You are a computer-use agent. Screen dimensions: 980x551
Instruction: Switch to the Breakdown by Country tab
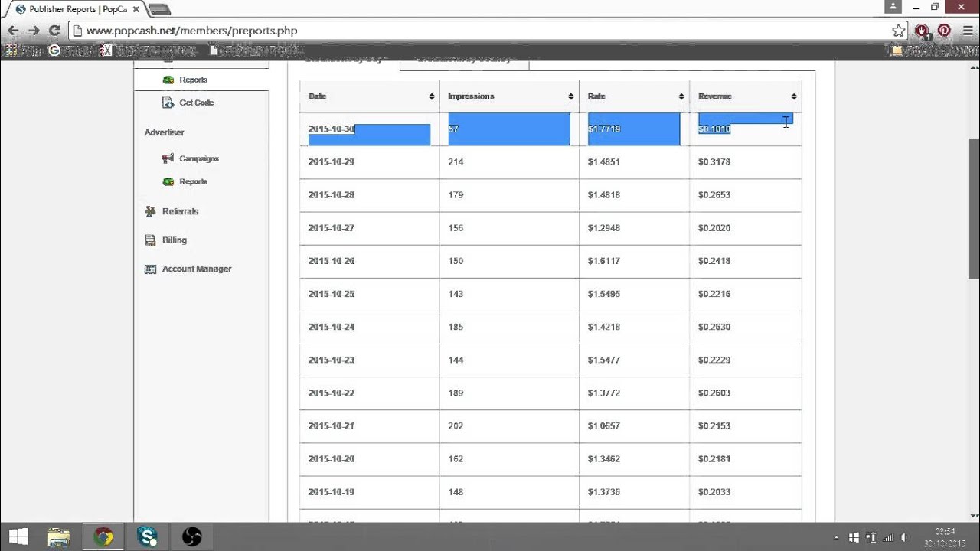click(463, 57)
